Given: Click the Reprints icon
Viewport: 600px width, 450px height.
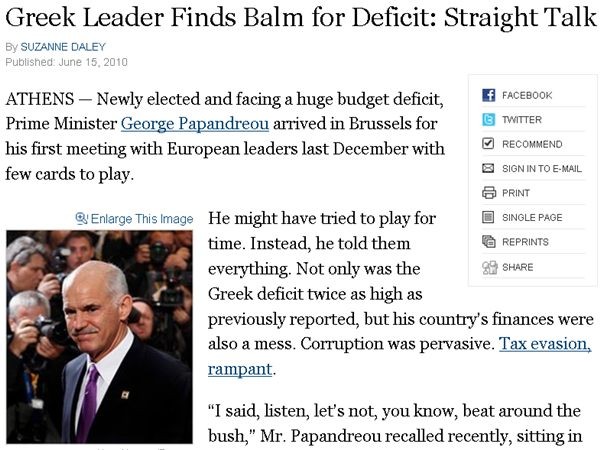Looking at the screenshot, I should pos(488,241).
